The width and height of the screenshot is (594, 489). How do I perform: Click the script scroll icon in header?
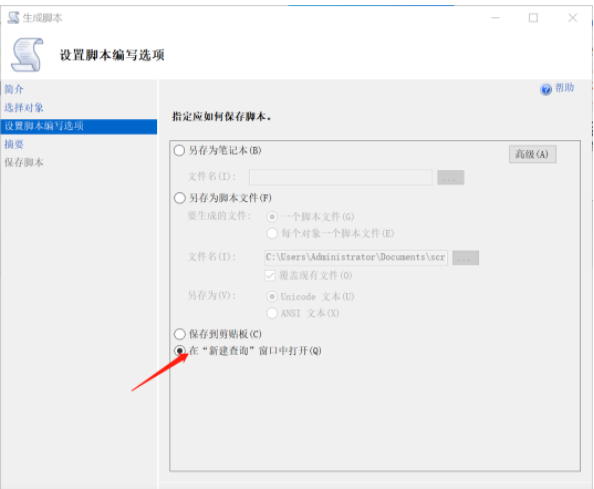27,55
